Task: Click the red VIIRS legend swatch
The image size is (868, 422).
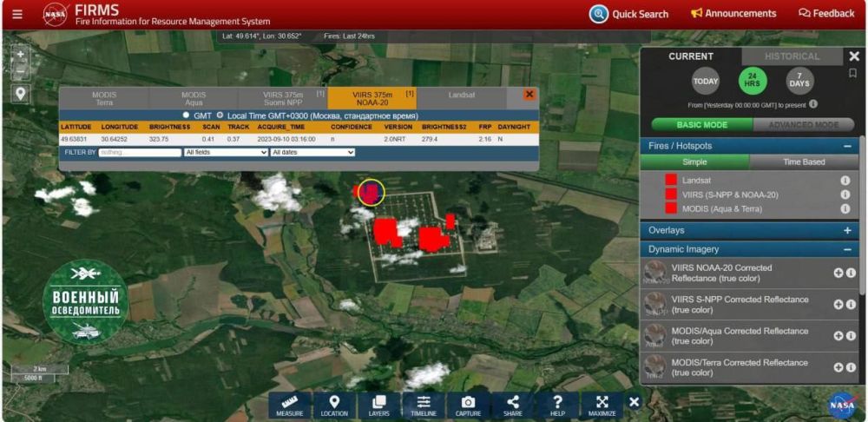Action: tap(671, 195)
